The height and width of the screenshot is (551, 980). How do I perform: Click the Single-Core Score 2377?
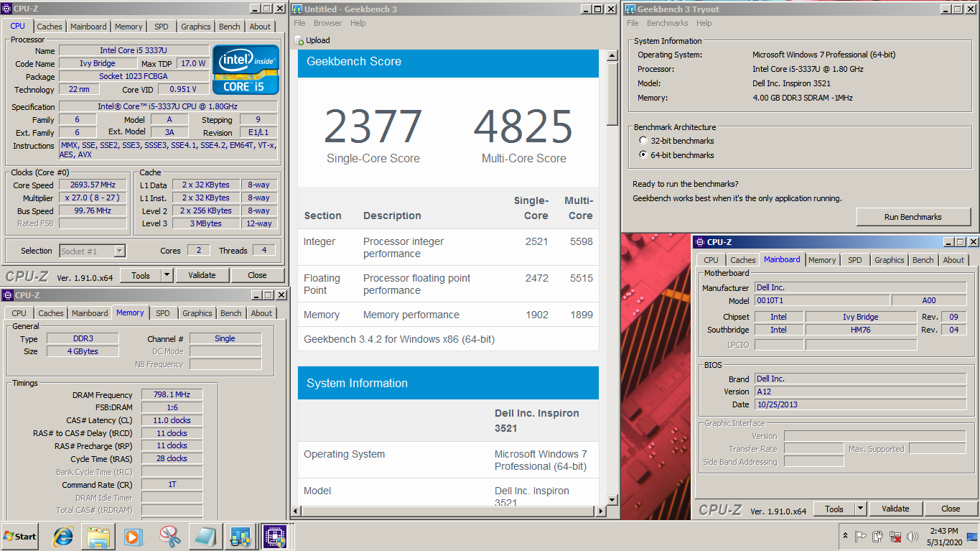(x=373, y=126)
